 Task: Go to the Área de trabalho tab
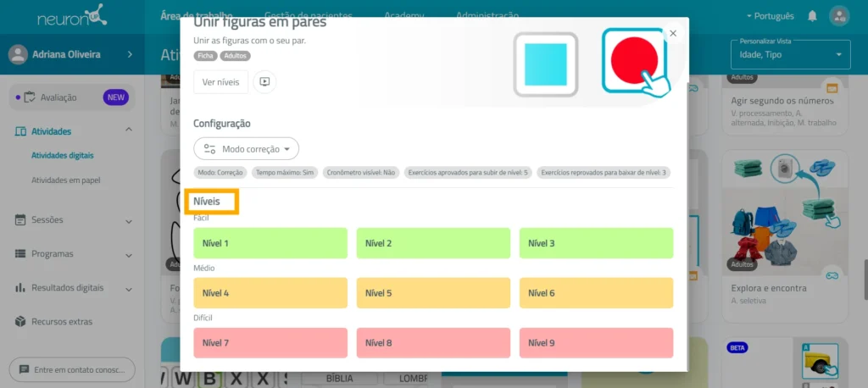pos(197,15)
